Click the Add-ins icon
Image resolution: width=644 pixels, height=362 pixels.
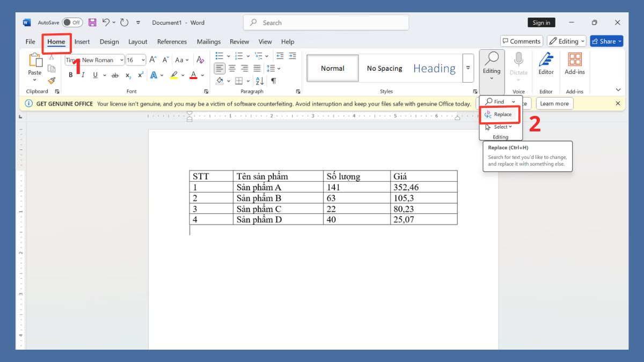(575, 63)
